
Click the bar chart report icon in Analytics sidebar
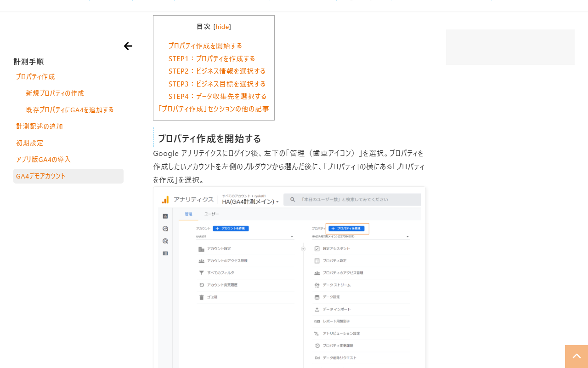click(x=165, y=216)
